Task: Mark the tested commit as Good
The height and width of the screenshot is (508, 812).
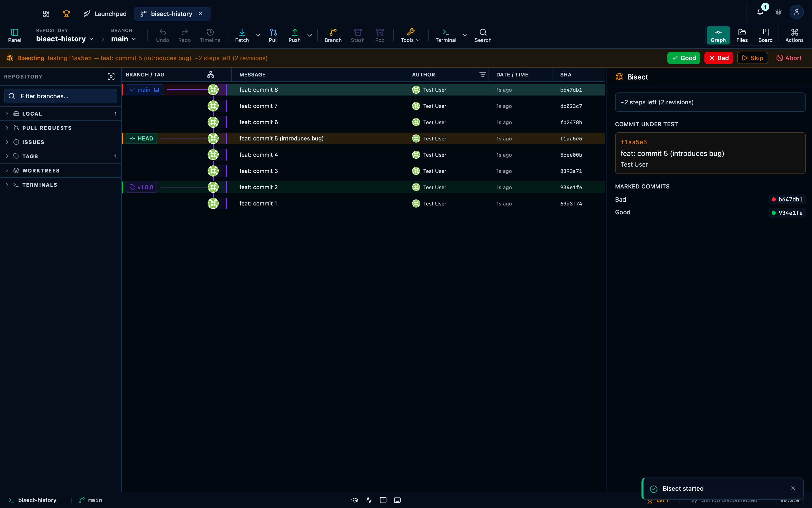Action: click(684, 58)
